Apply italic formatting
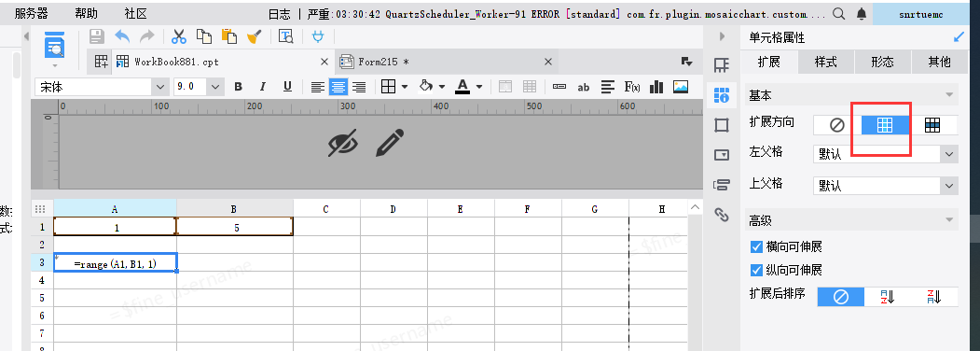Image resolution: width=980 pixels, height=351 pixels. pyautogui.click(x=263, y=87)
